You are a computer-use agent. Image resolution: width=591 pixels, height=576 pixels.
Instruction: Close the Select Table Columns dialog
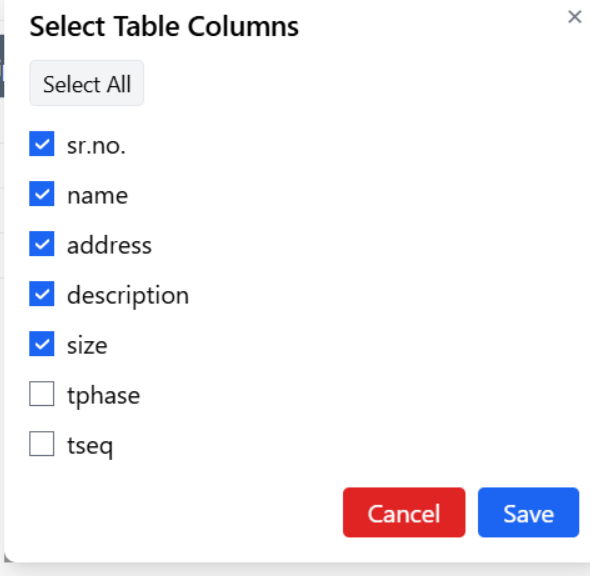pyautogui.click(x=574, y=17)
